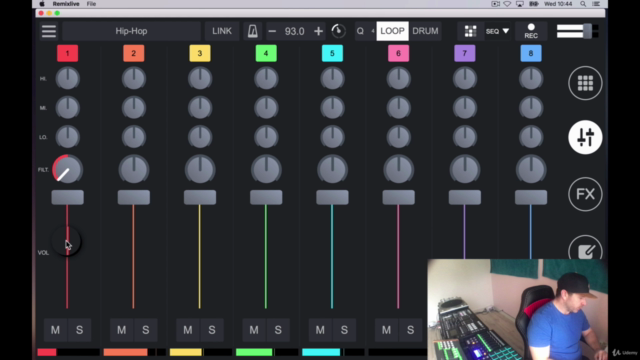
Task: Click channel 4 volume fader handle
Action: 266,198
